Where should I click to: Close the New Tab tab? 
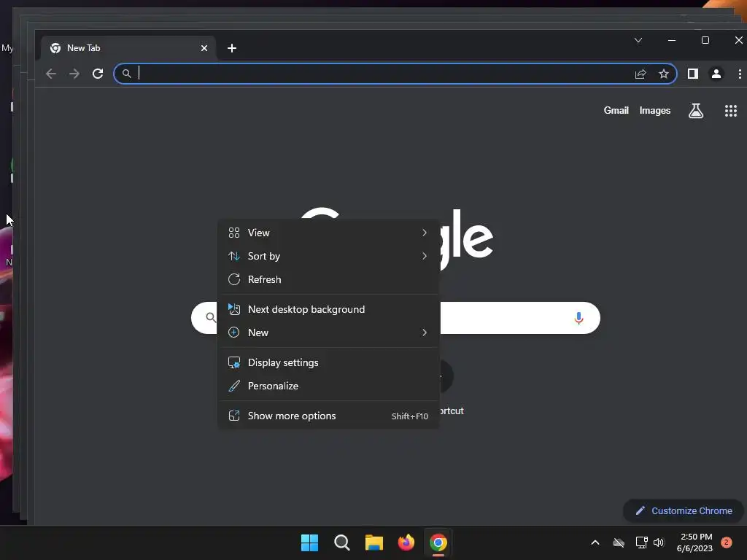[204, 48]
